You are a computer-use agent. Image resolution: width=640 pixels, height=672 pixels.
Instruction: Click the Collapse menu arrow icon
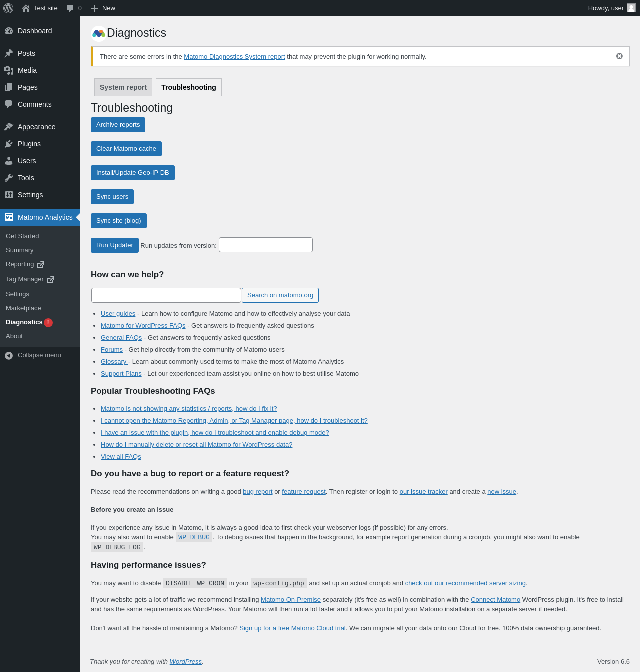point(9,355)
